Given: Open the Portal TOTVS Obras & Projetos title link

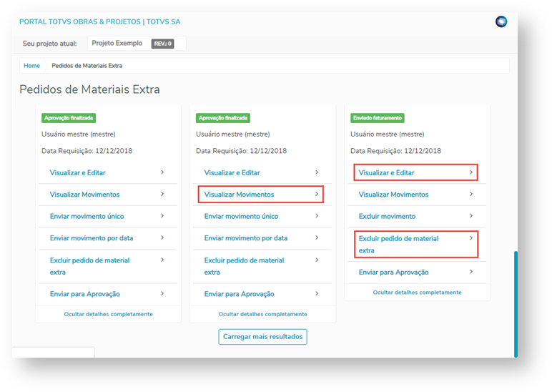Looking at the screenshot, I should tap(99, 22).
